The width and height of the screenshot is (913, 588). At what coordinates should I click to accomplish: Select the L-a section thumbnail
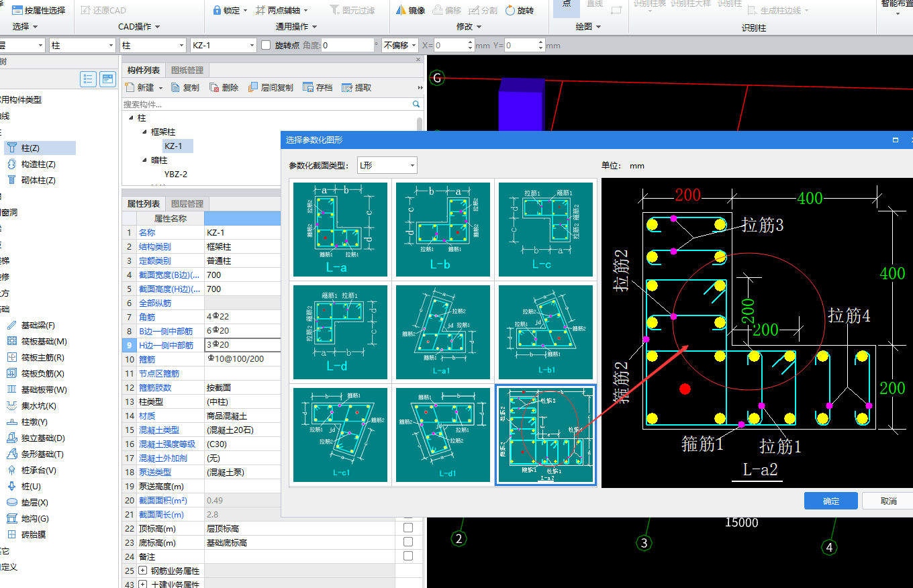click(340, 229)
